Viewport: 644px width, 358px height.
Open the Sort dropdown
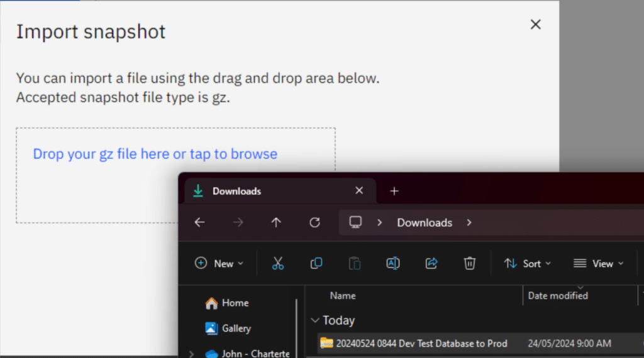click(528, 264)
